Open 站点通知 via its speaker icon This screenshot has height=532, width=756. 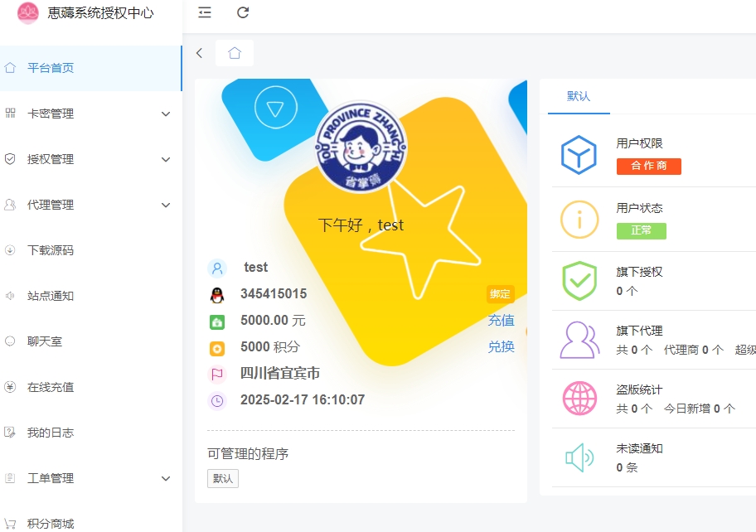[10, 296]
